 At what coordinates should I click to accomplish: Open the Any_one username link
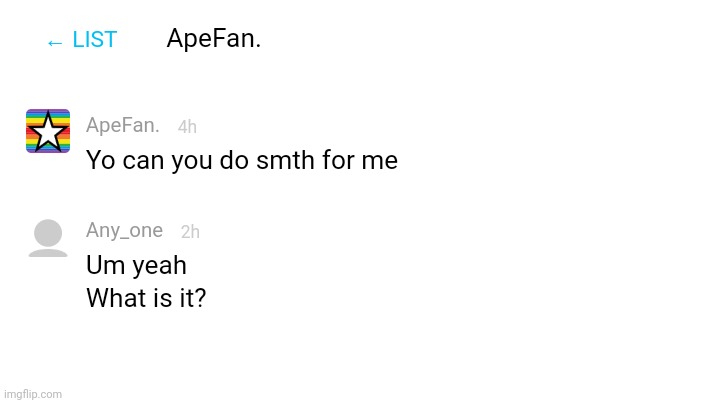[124, 230]
